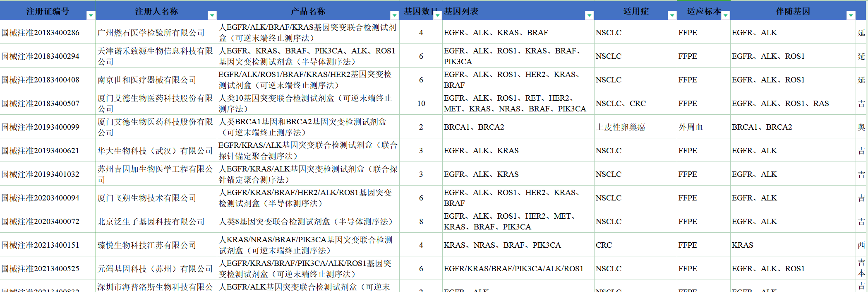Click gene count 10 cell
Viewport: 868px width, 292px height.
(421, 103)
